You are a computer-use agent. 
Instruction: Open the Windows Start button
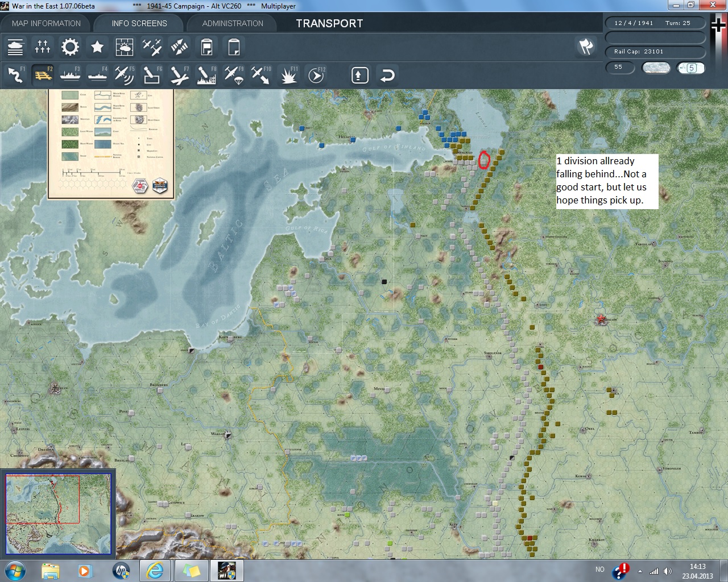[14, 570]
